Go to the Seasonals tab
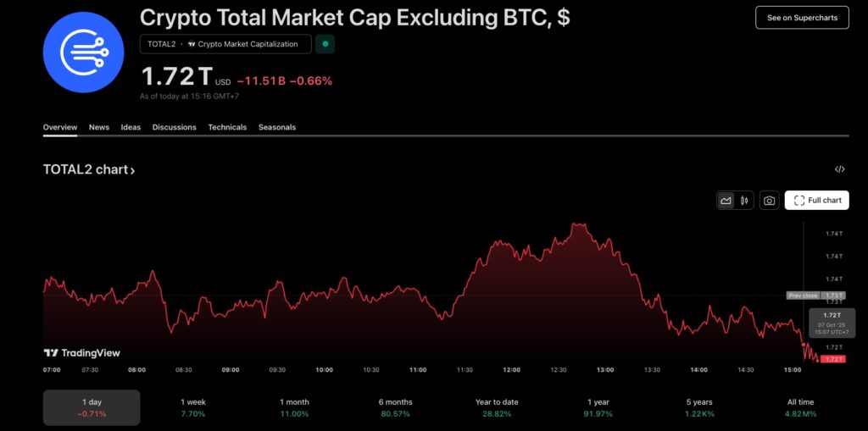 click(277, 127)
